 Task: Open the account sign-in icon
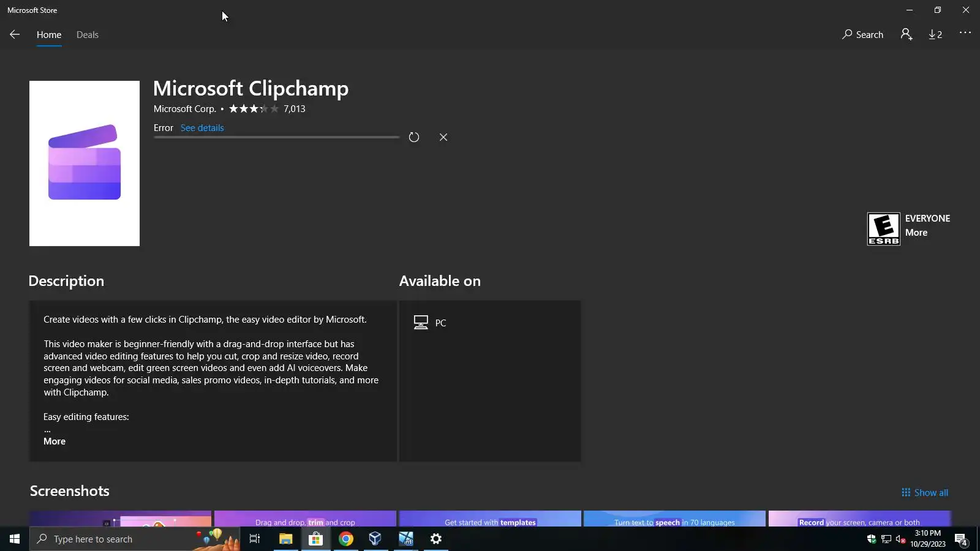point(907,35)
